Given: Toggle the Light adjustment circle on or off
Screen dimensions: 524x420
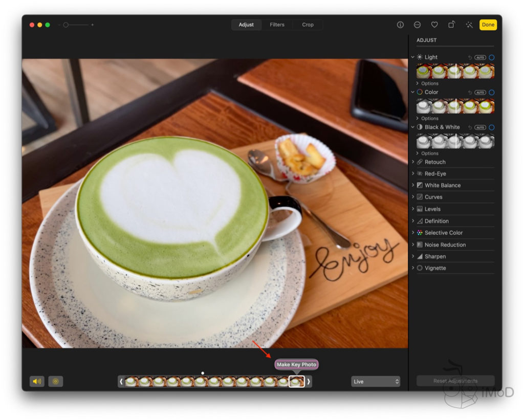Looking at the screenshot, I should (x=491, y=57).
